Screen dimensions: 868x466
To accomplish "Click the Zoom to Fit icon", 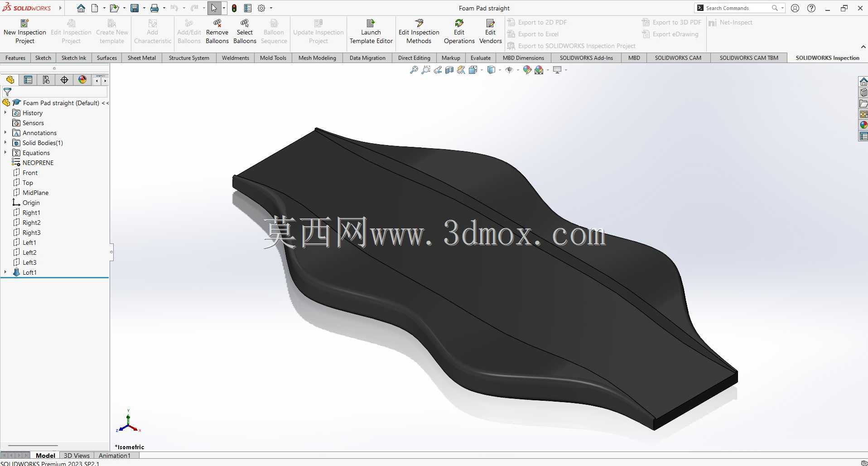I will tap(414, 70).
